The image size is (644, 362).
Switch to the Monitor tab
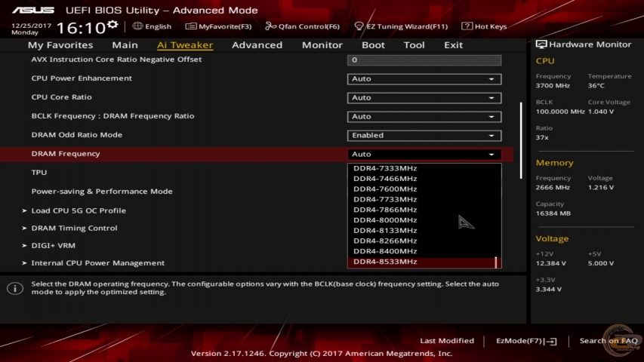point(322,45)
